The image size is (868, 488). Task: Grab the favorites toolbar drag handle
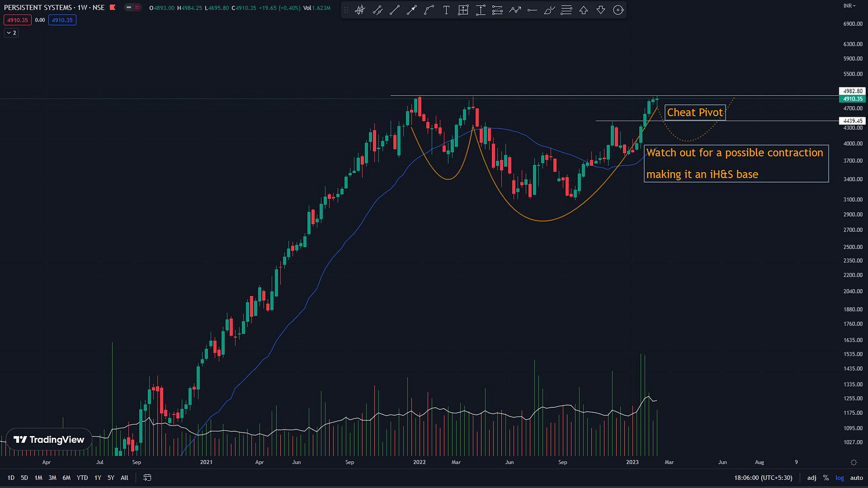[x=347, y=10]
